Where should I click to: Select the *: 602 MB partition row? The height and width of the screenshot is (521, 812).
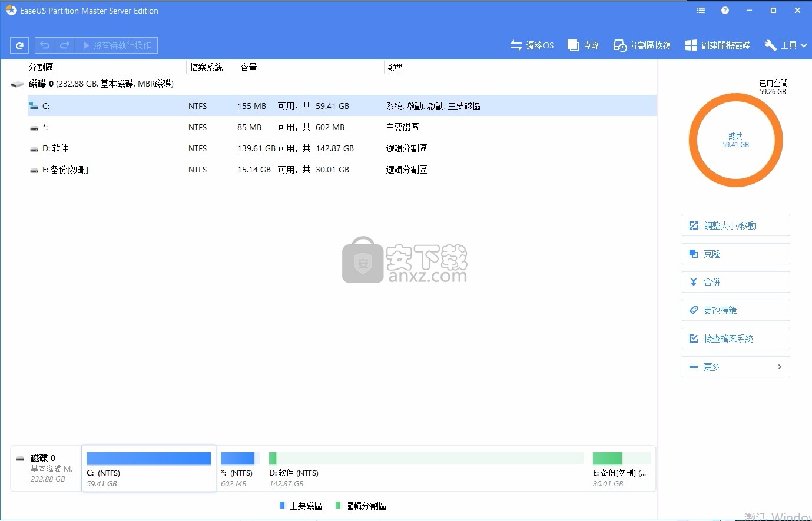342,127
